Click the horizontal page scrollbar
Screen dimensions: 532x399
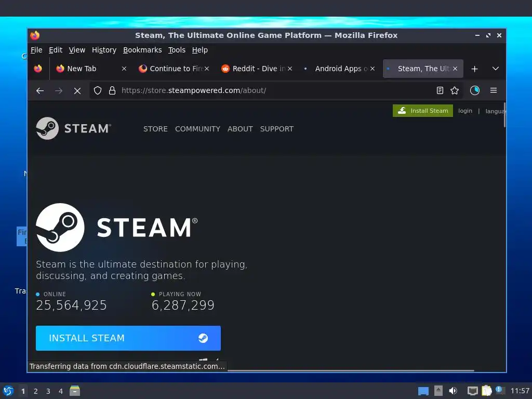(351, 370)
